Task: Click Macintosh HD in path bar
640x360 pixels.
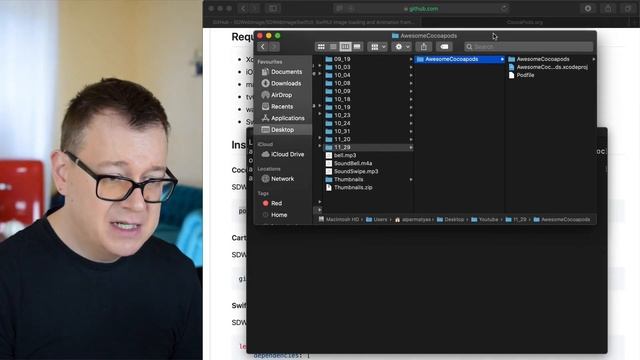Action: 339,220
